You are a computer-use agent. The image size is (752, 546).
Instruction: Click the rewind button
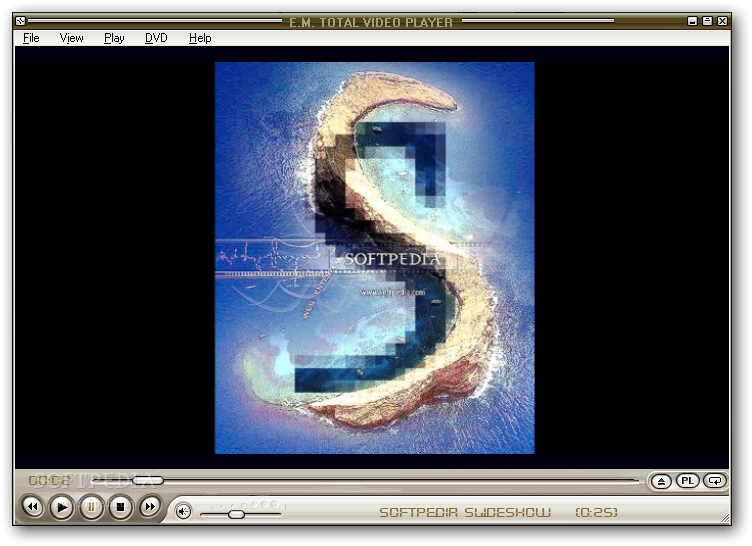(x=33, y=507)
